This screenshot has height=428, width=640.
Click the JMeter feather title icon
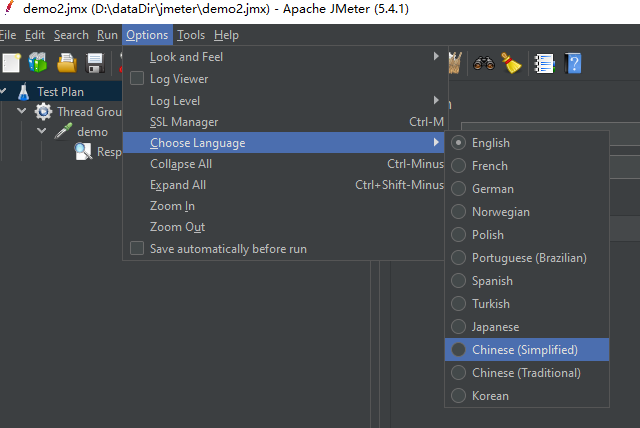(9, 8)
